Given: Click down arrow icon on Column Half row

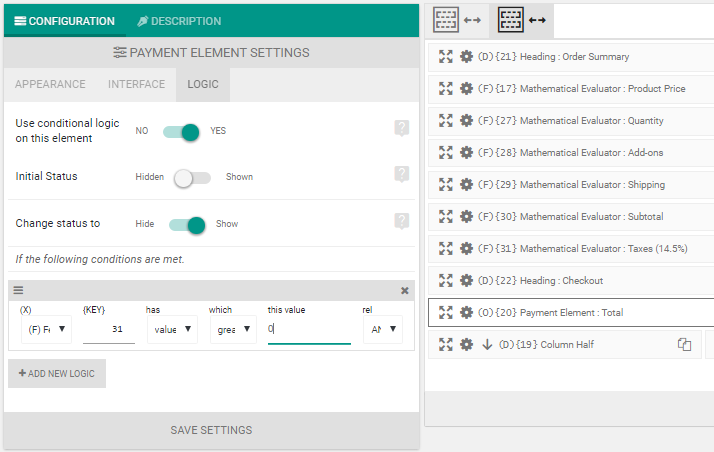Looking at the screenshot, I should 487,345.
